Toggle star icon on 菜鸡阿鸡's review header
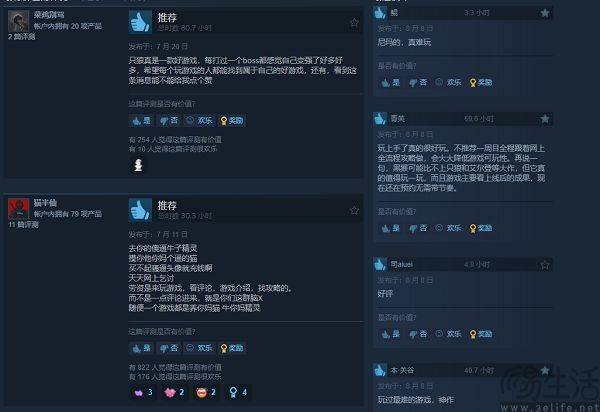 click(x=354, y=23)
